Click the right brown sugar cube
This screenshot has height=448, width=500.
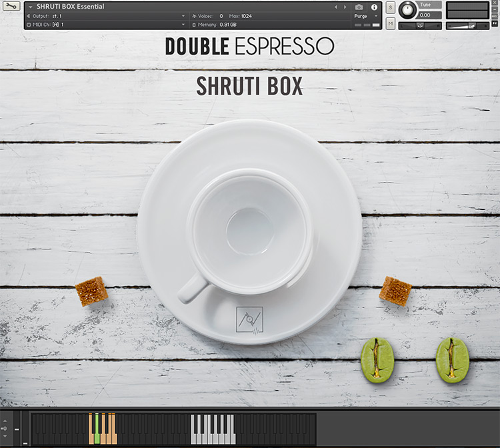(395, 291)
